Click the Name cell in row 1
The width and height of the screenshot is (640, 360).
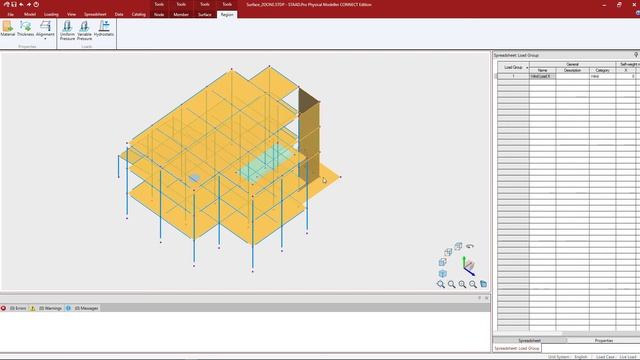click(542, 76)
